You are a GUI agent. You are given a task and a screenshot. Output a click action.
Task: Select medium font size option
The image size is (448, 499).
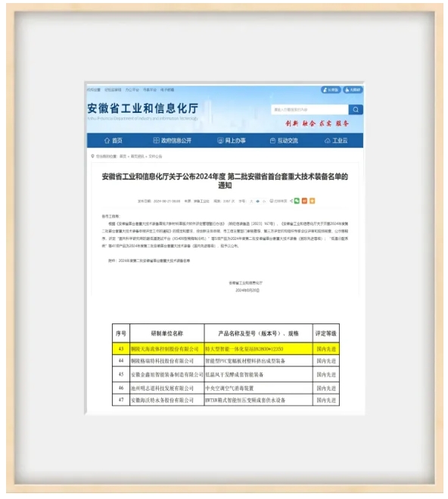(x=257, y=201)
